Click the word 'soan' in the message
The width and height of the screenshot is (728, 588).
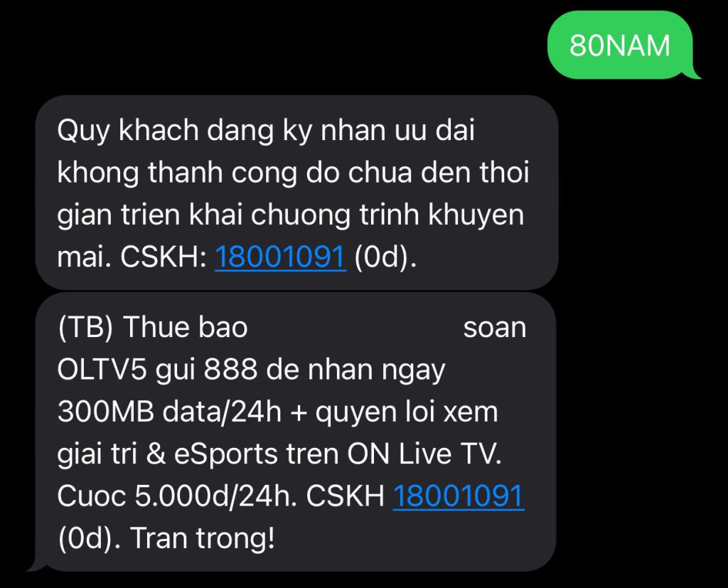coord(495,328)
